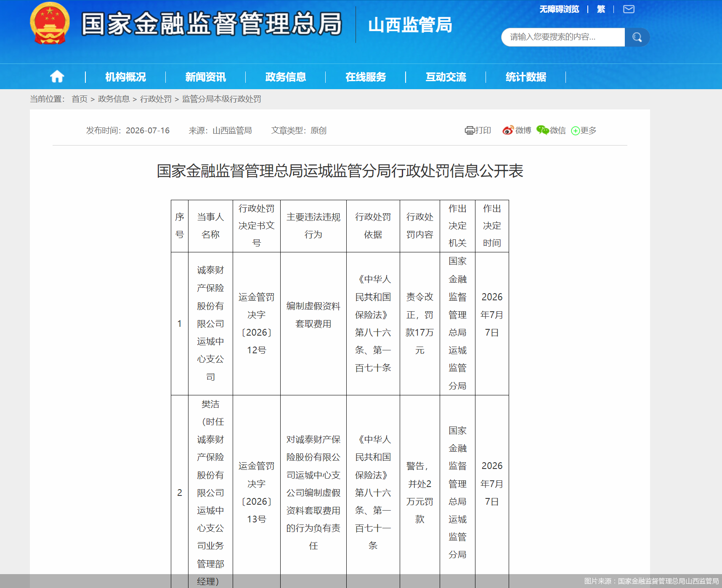Open 新闻资讯 menu
This screenshot has width=722, height=588.
(x=205, y=77)
